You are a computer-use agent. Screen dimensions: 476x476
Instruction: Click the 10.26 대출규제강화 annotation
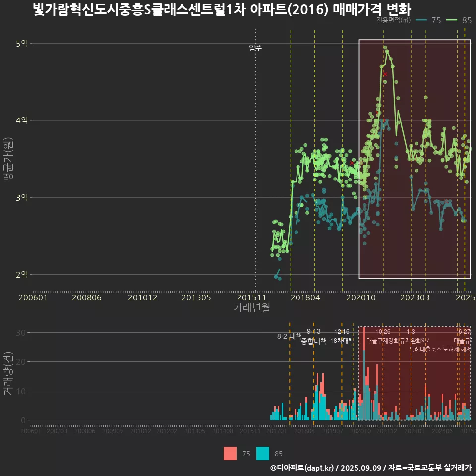click(383, 336)
